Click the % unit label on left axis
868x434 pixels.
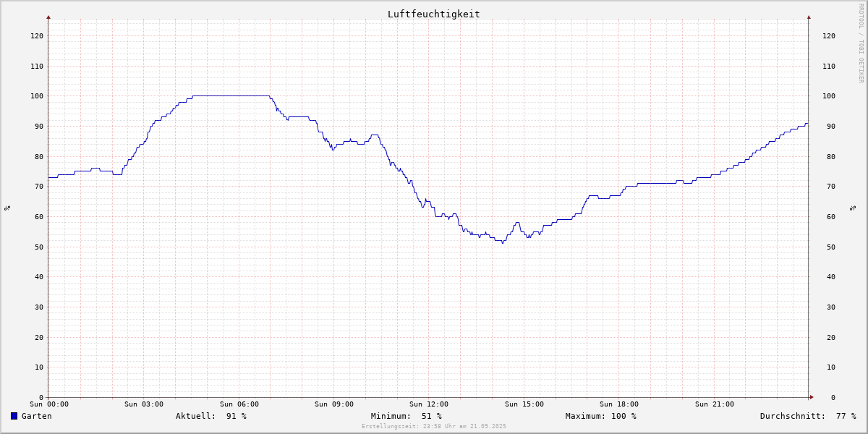(x=7, y=208)
